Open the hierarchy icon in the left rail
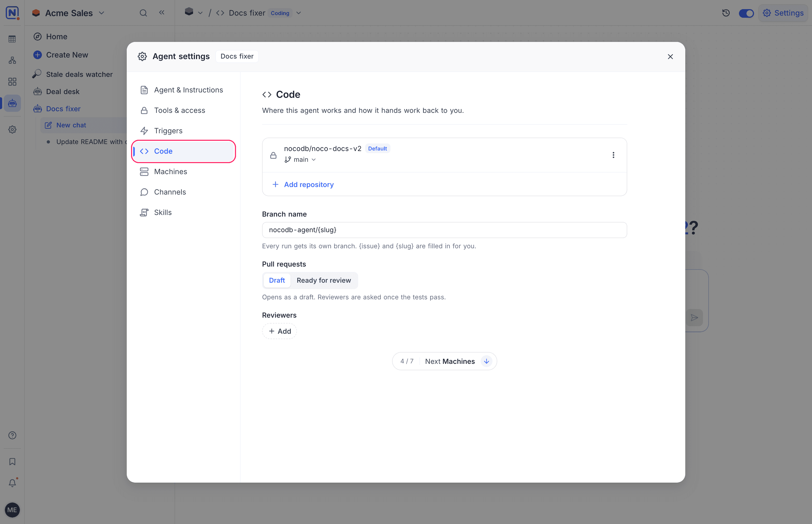This screenshot has height=524, width=812. pos(12,60)
